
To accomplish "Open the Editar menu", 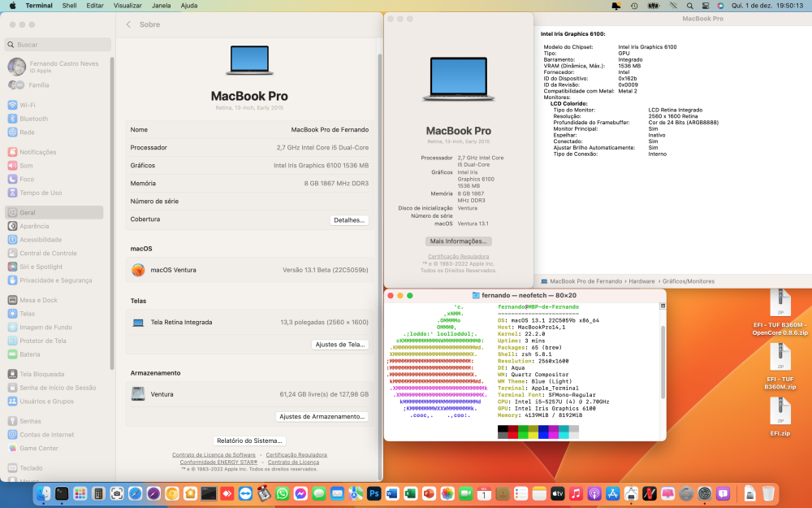I will click(x=95, y=6).
